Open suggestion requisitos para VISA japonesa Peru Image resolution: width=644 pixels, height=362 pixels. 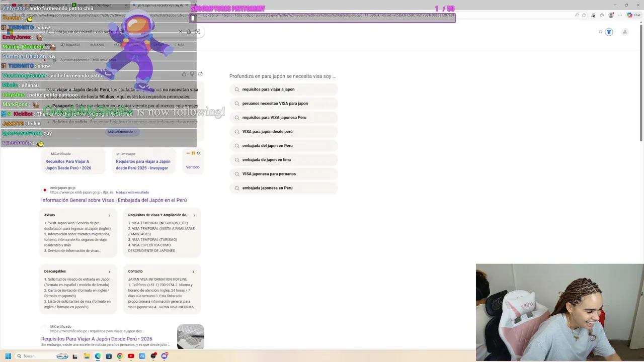coord(284,118)
